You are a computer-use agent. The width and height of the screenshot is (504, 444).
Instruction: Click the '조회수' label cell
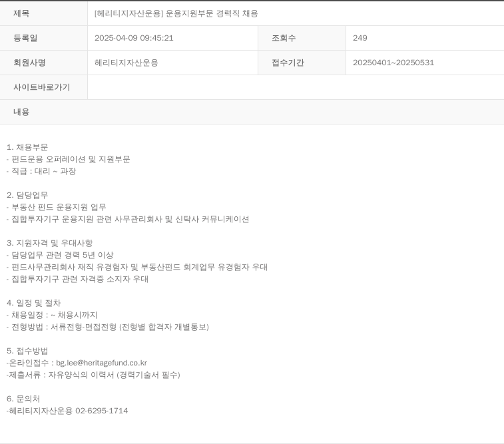302,38
